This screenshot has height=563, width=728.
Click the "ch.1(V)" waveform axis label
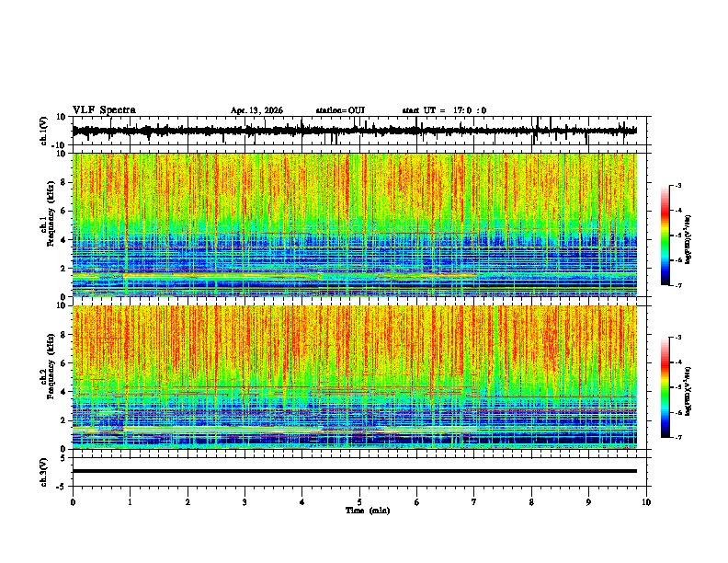point(44,131)
